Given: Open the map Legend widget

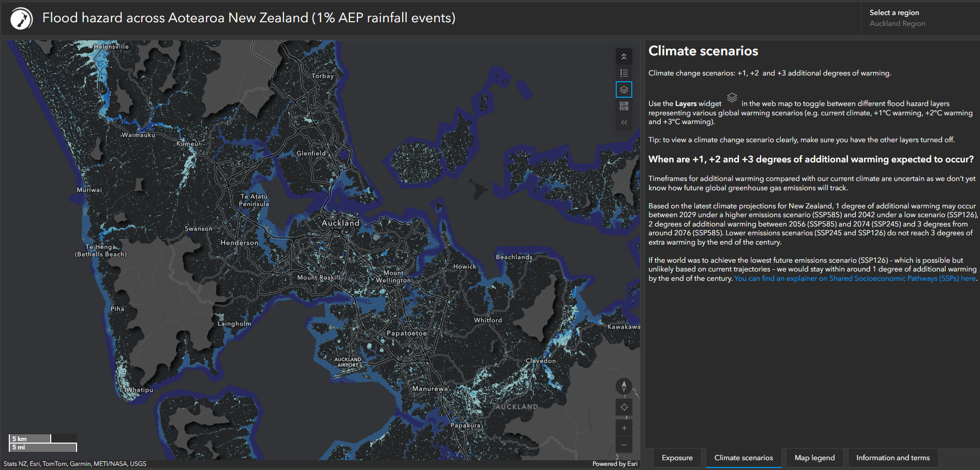Looking at the screenshot, I should pos(623,73).
